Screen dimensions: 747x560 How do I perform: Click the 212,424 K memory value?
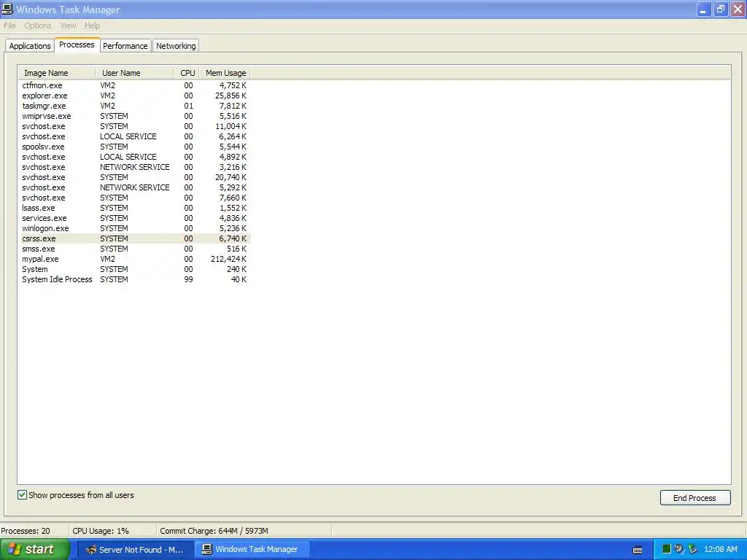(x=228, y=259)
